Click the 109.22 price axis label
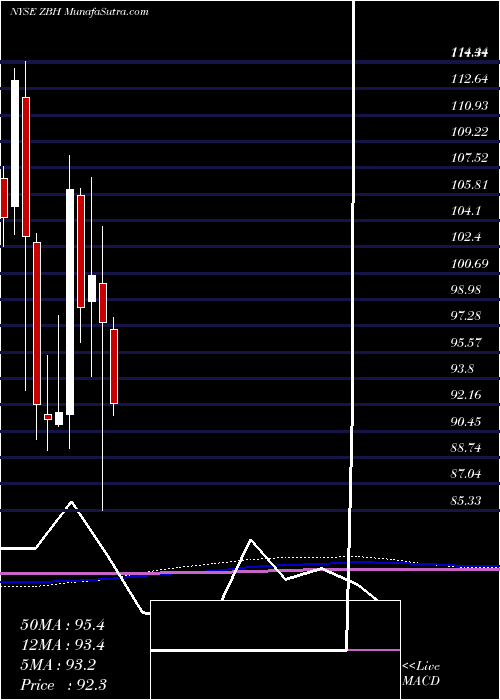The height and width of the screenshot is (700, 500). (x=469, y=132)
